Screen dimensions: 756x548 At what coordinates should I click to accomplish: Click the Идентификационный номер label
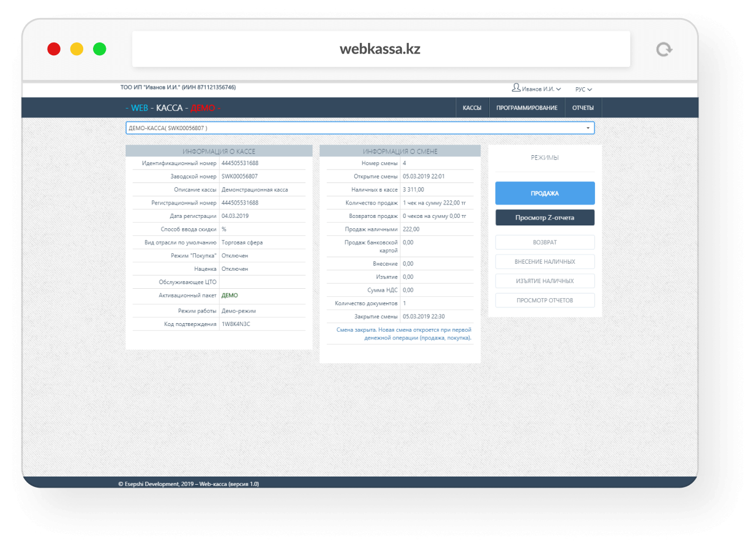179,163
